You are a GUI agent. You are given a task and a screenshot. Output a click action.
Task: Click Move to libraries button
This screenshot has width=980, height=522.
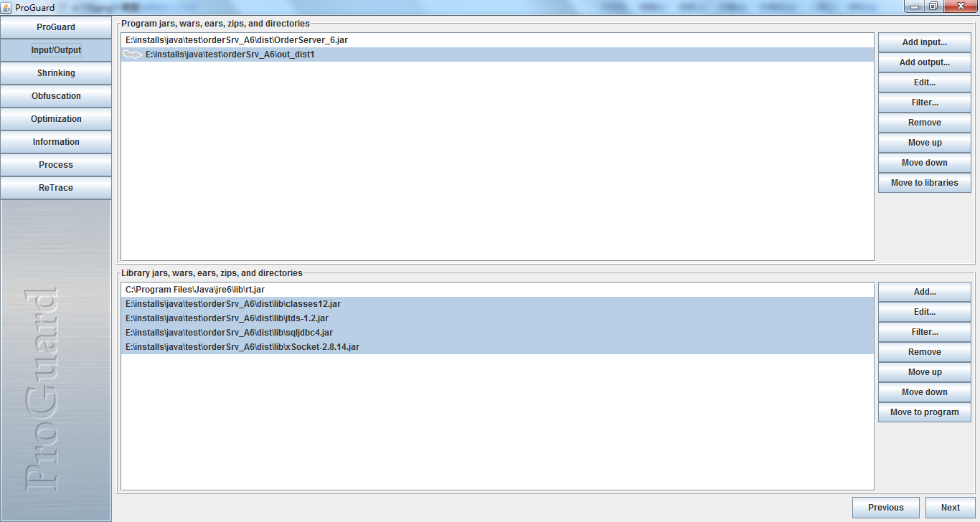(x=924, y=183)
